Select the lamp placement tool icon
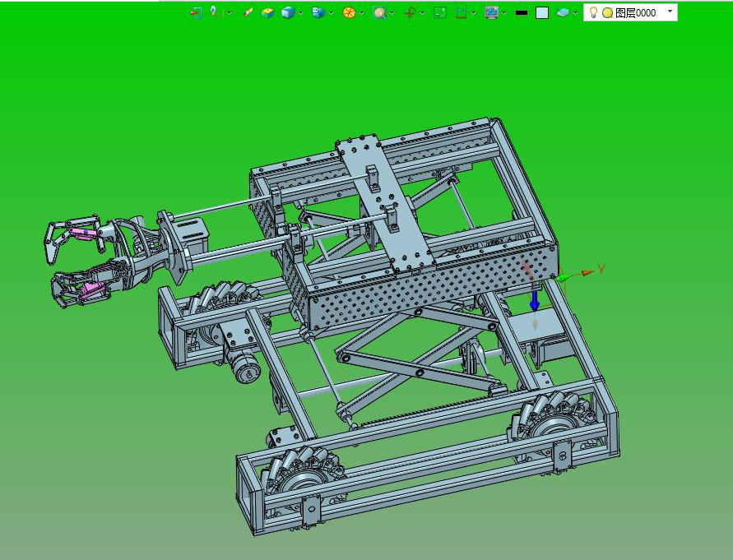Screen dimensions: 733x560 [x=215, y=12]
